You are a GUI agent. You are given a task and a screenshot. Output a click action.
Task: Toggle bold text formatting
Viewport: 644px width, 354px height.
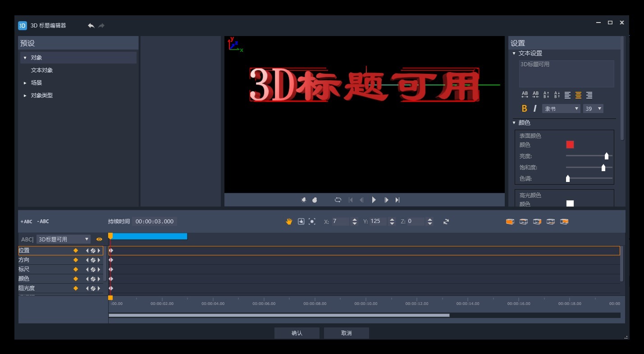coord(524,109)
